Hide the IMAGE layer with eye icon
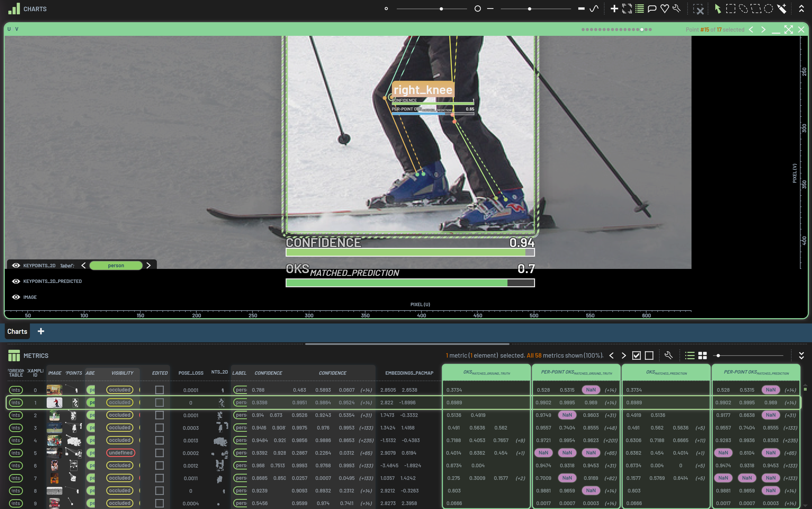This screenshot has width=812, height=509. pyautogui.click(x=16, y=297)
